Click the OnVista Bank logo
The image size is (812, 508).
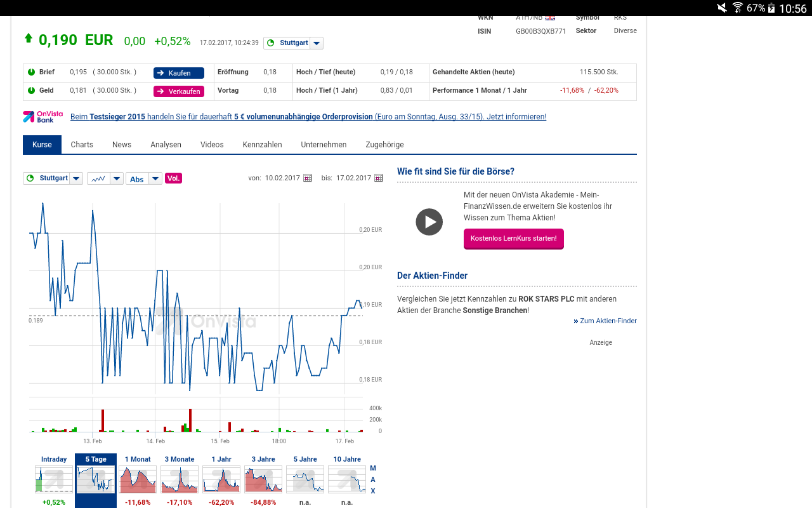(43, 117)
